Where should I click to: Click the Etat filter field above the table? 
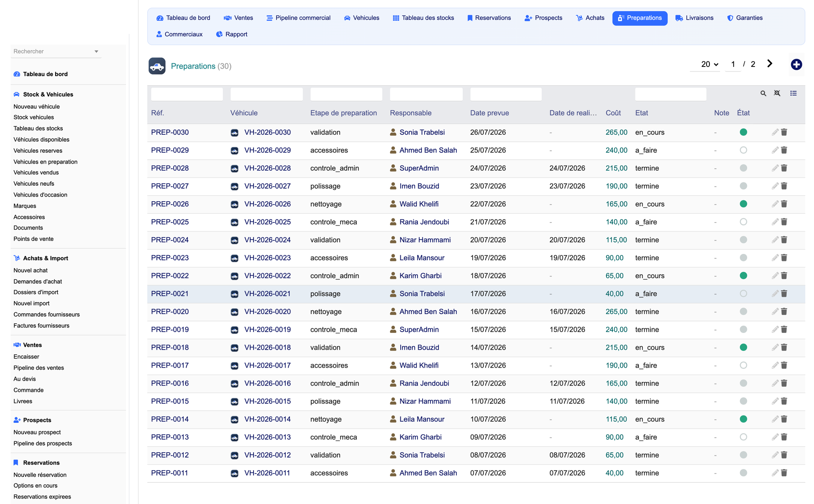tap(670, 94)
